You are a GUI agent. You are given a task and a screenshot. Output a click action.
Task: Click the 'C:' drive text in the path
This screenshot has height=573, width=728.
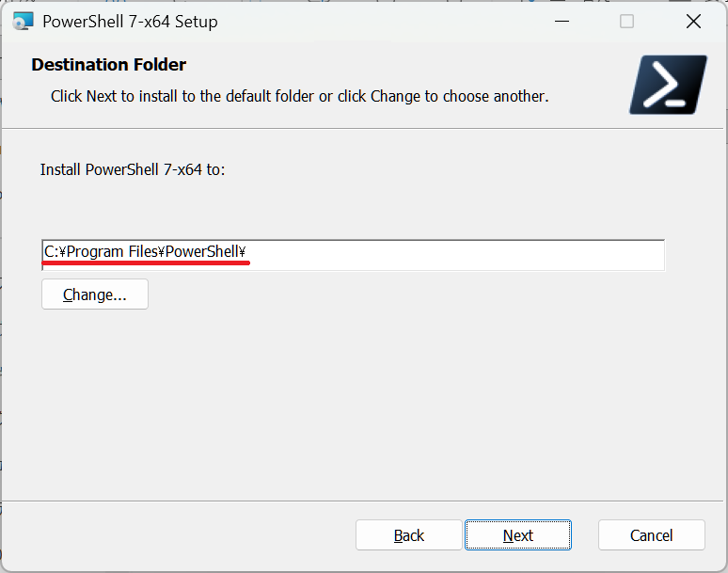(52, 252)
